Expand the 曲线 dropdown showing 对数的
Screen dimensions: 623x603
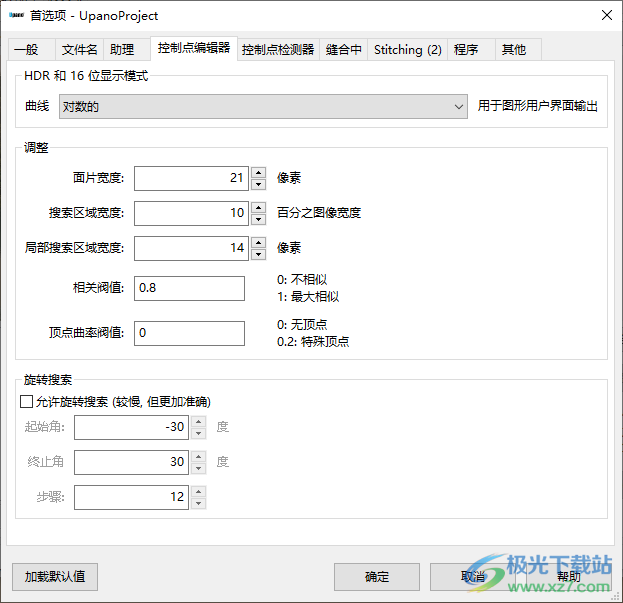click(x=263, y=106)
